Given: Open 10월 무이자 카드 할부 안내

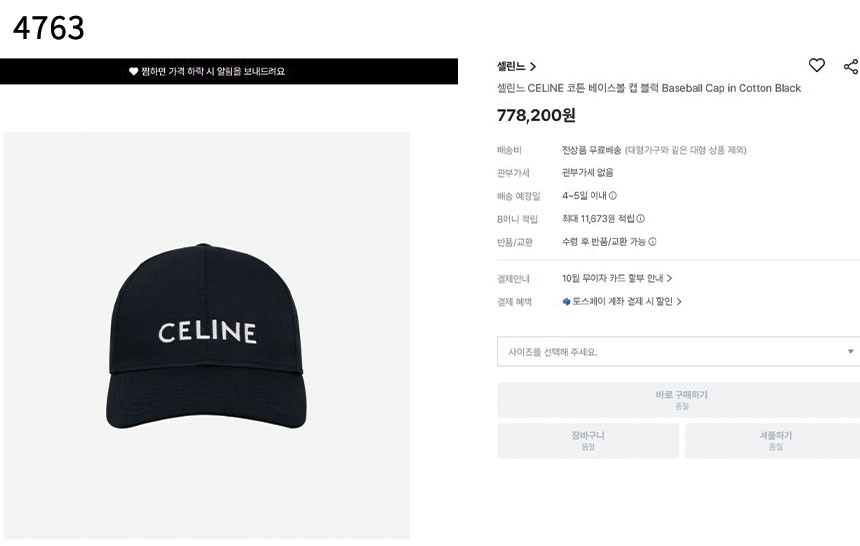Looking at the screenshot, I should 617,278.
